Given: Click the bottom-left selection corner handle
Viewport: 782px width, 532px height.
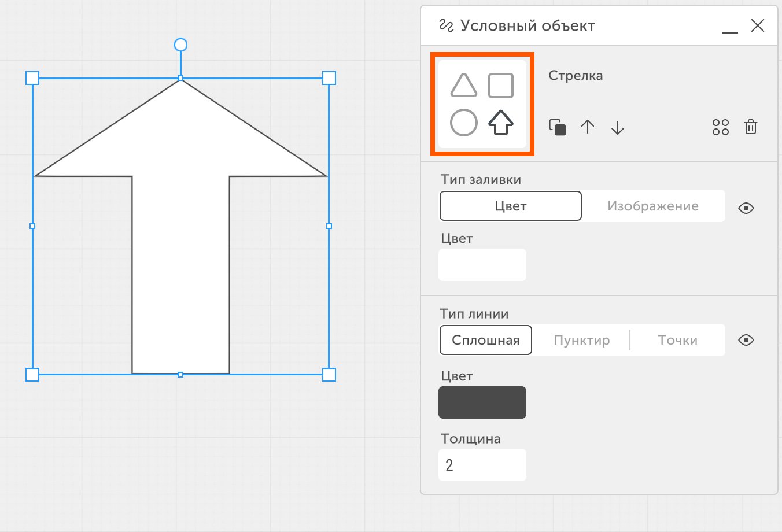Looking at the screenshot, I should pos(32,375).
